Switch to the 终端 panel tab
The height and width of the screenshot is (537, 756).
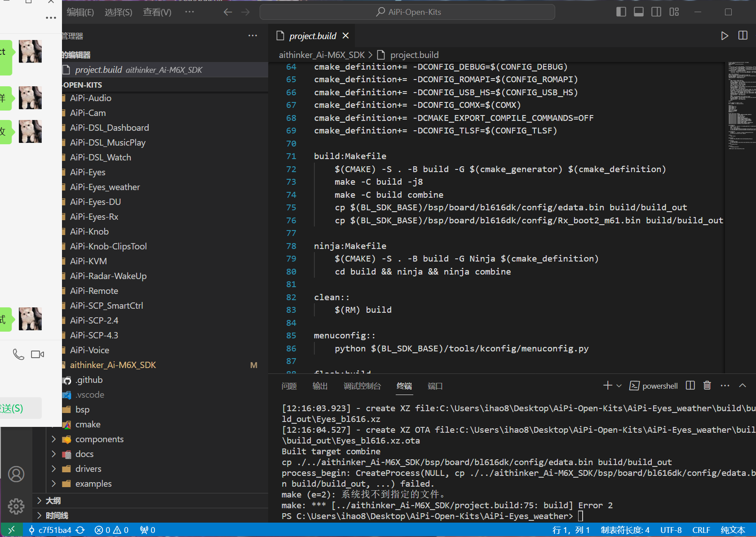tap(404, 386)
